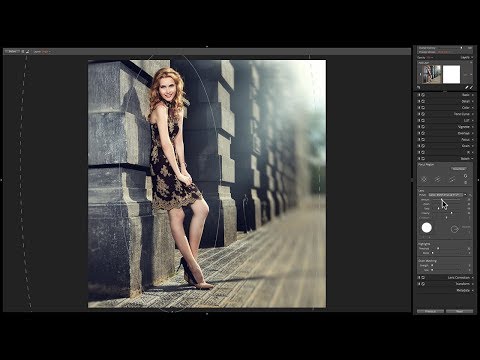Click the white circular aperture shape
Viewport: 480px width, 360px height.
point(427,228)
